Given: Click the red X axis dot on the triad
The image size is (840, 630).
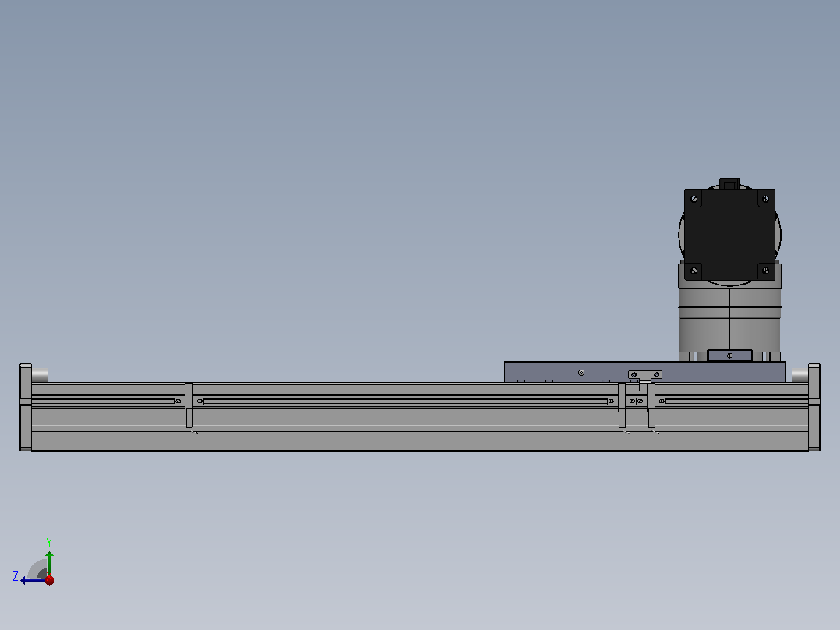Looking at the screenshot, I should [x=49, y=580].
